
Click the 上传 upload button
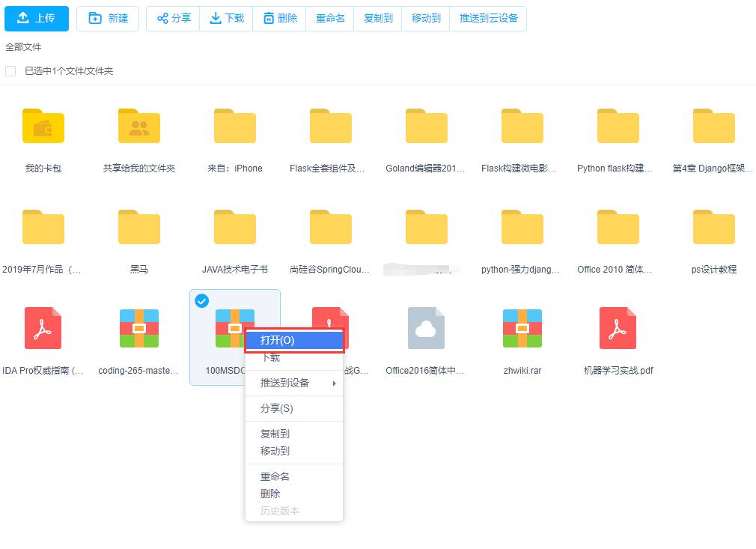(x=37, y=18)
